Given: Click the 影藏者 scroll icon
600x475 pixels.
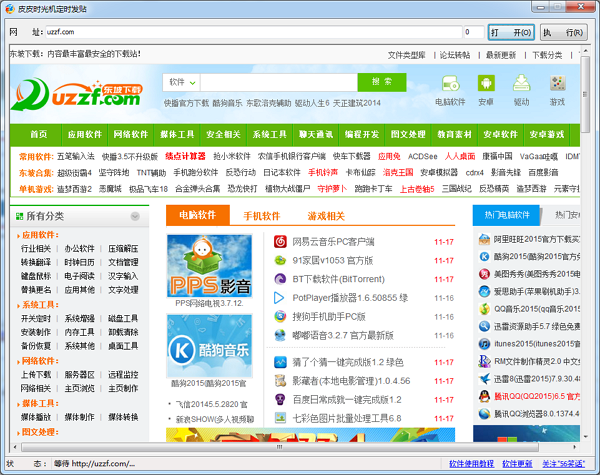Looking at the screenshot, I should (280, 381).
